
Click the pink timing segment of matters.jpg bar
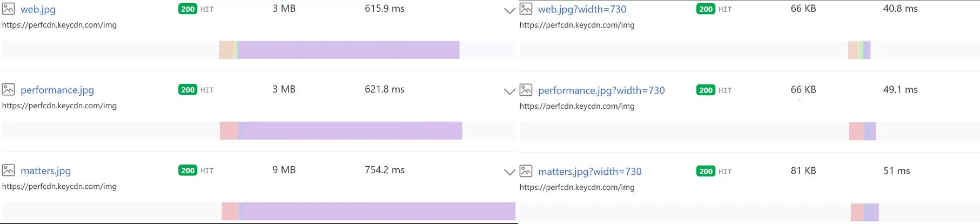pyautogui.click(x=230, y=211)
